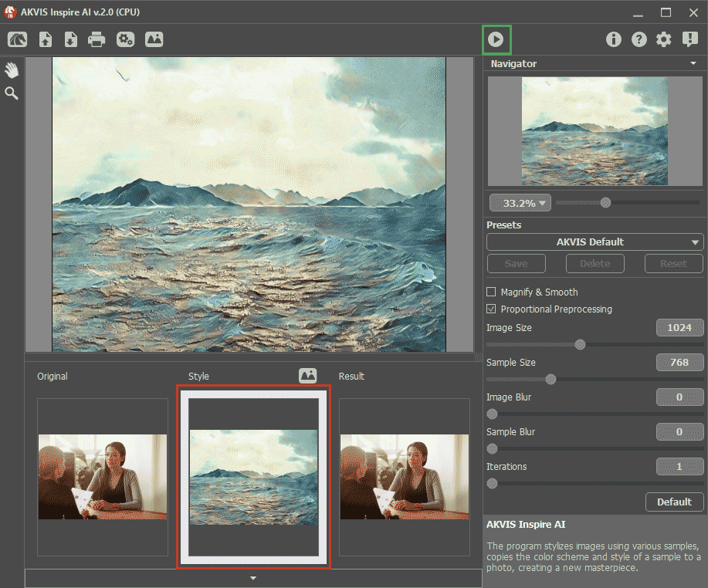708x588 pixels.
Task: Open the AKVIS Default presets dropdown
Action: click(595, 242)
